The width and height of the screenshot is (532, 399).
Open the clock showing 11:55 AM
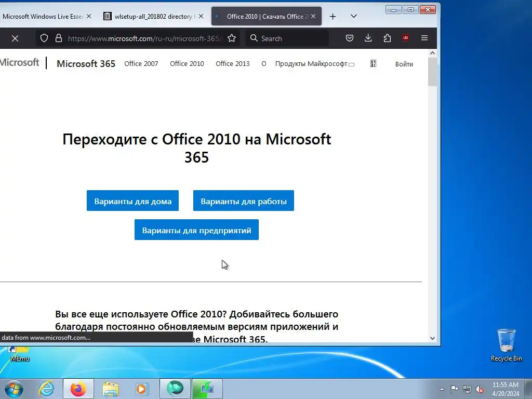505,389
